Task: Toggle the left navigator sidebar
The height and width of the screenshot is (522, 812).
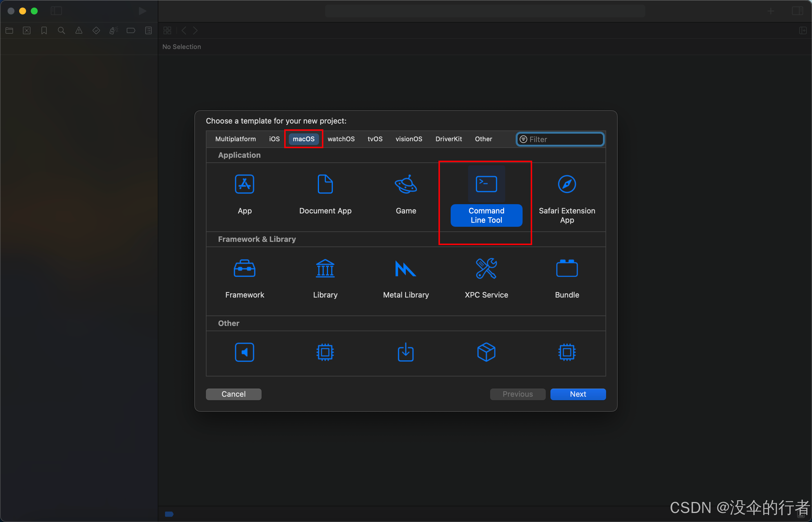Action: pyautogui.click(x=56, y=11)
